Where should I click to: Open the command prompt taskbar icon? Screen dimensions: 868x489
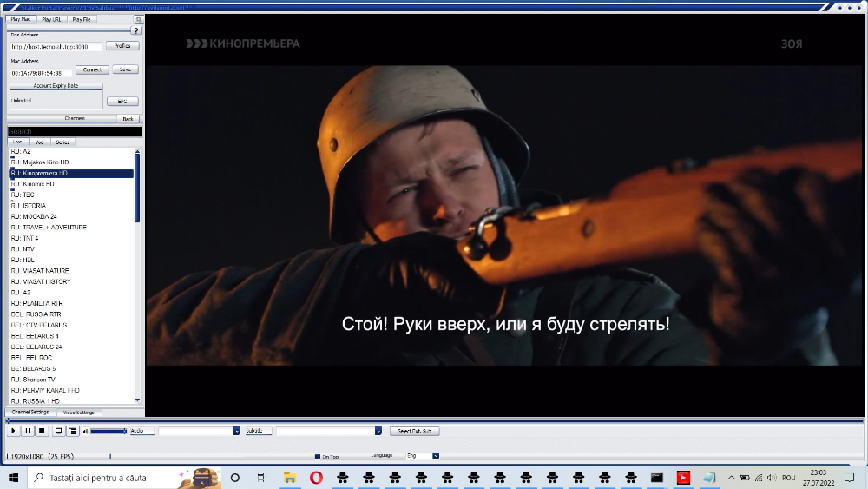[x=656, y=478]
